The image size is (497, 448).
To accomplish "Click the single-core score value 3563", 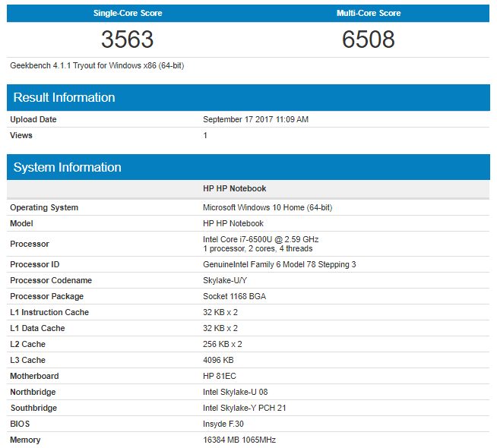I will click(128, 39).
